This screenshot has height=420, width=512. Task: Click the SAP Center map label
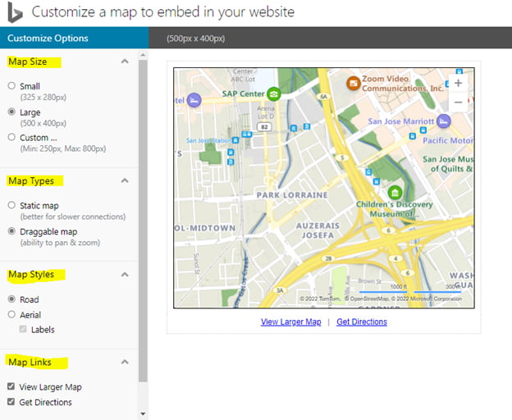(x=243, y=94)
